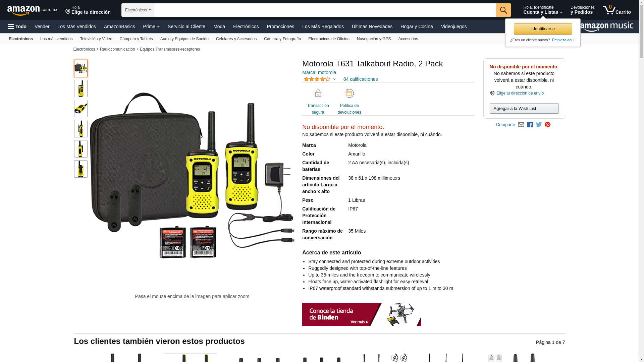The height and width of the screenshot is (362, 644).
Task: Share the product on Facebook
Action: coord(530,125)
